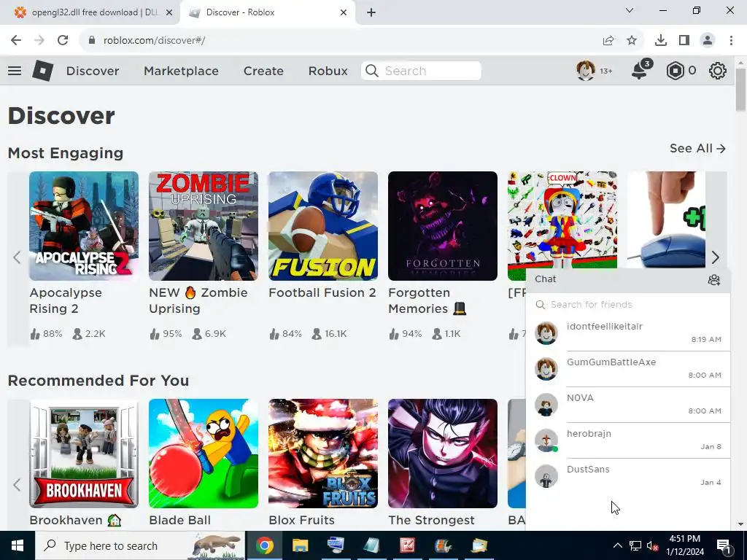Open the create chat group icon

point(713,279)
